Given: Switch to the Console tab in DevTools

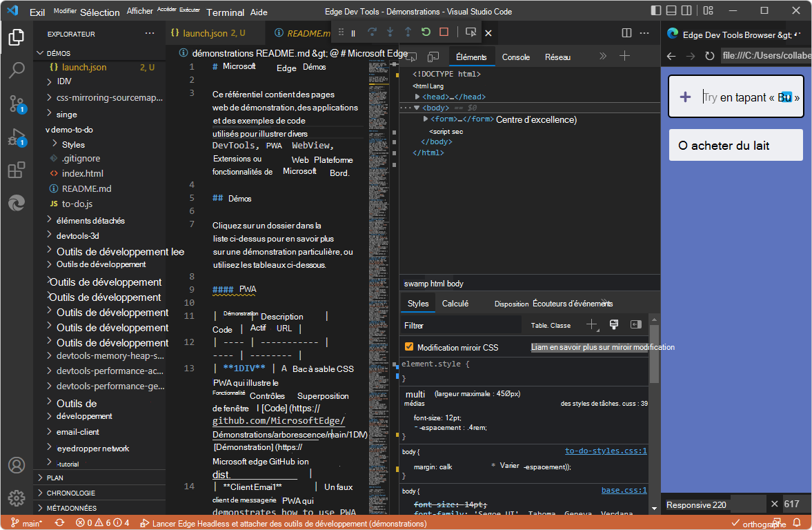Looking at the screenshot, I should pyautogui.click(x=515, y=57).
